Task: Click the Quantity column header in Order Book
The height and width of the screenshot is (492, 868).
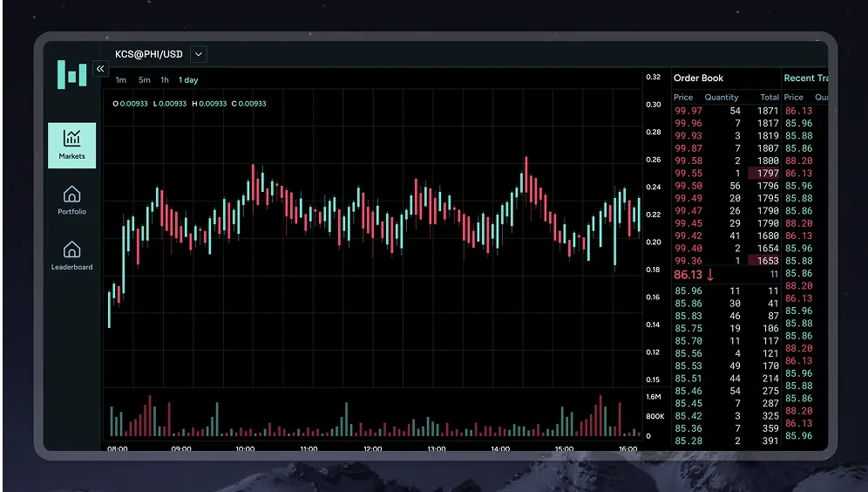Action: pos(722,97)
